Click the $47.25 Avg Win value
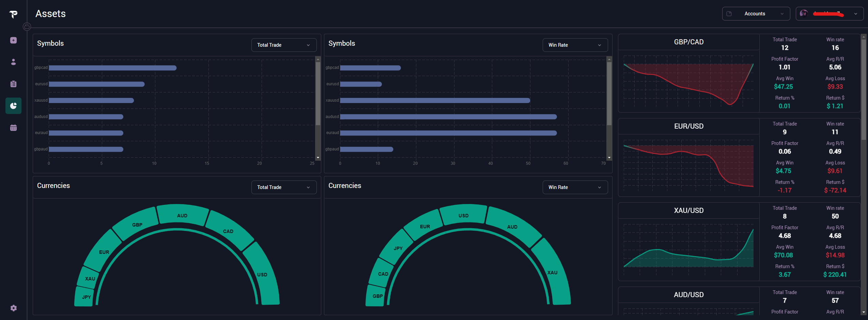 pos(783,87)
